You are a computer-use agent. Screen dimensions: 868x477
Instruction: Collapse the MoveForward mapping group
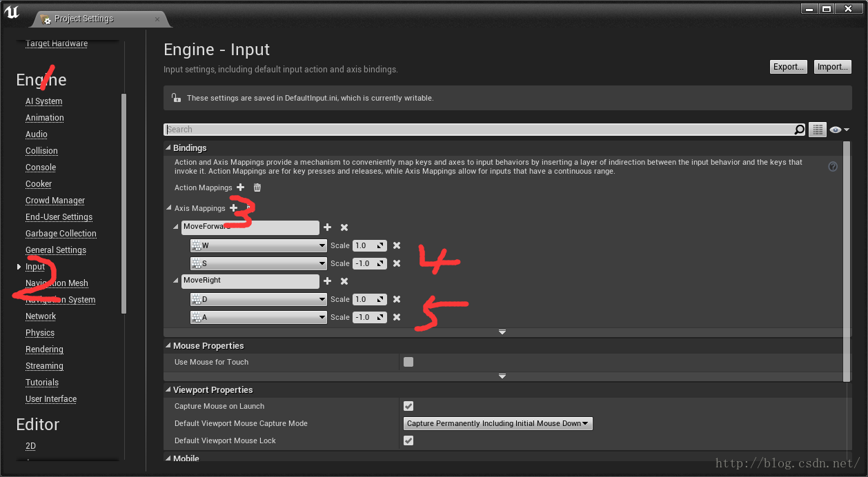(x=177, y=227)
